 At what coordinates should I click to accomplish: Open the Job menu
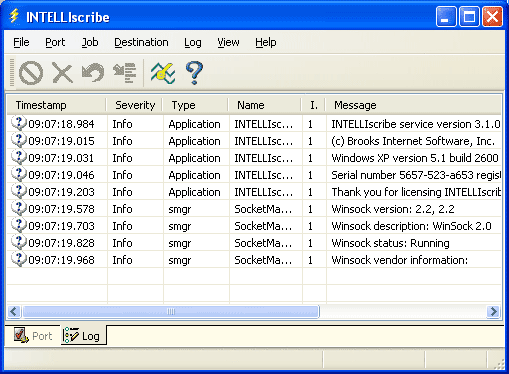point(90,42)
